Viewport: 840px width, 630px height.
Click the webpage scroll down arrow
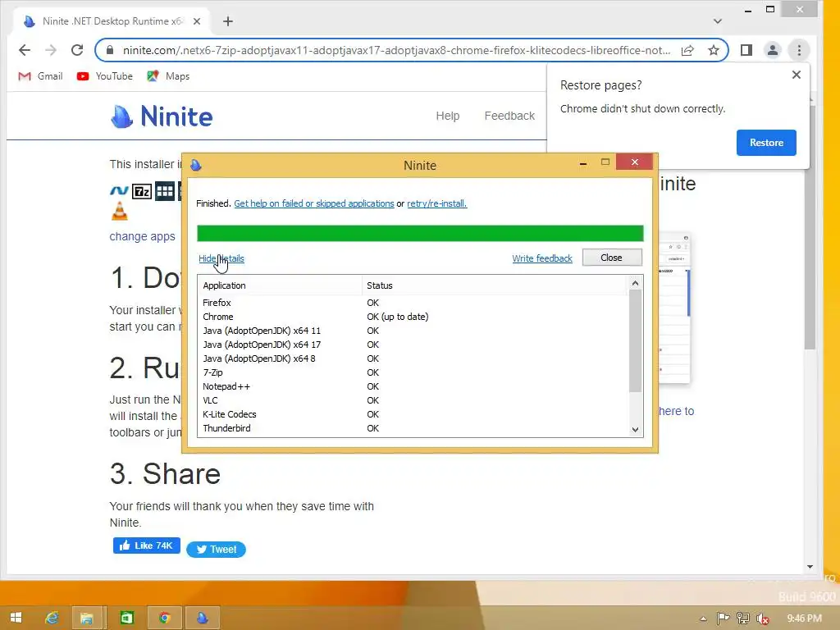[x=810, y=567]
